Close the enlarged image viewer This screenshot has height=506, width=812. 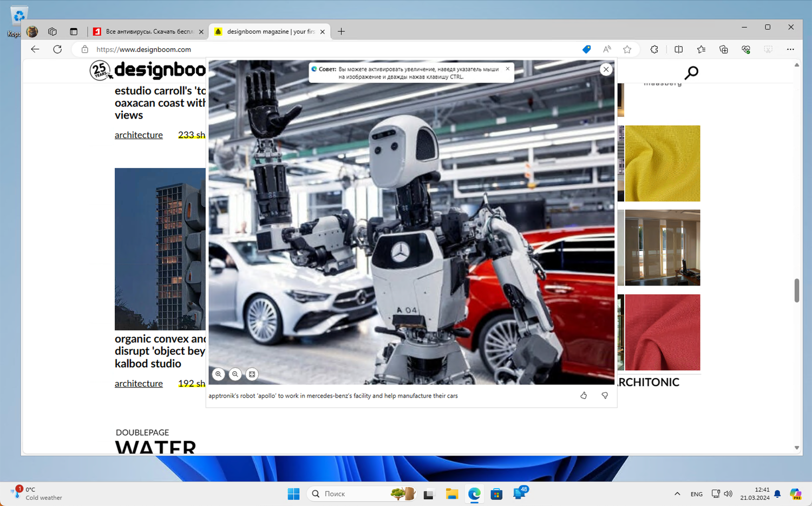(606, 69)
